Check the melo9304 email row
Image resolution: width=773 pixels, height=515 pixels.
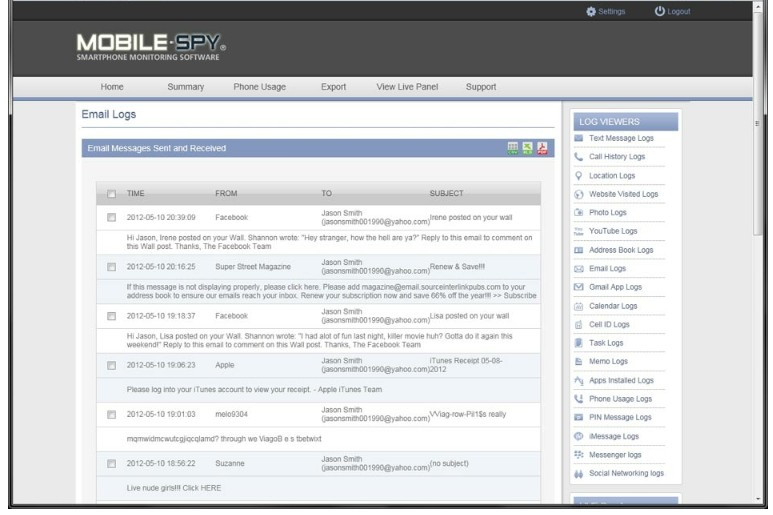111,414
